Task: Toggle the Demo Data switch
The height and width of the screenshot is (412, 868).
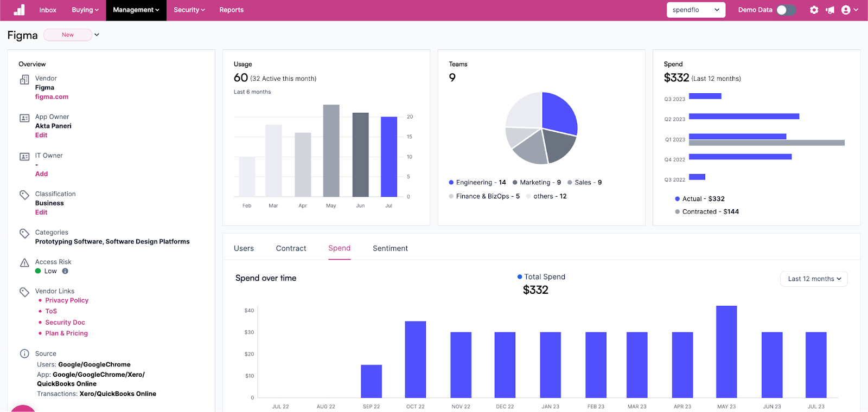Action: click(786, 10)
